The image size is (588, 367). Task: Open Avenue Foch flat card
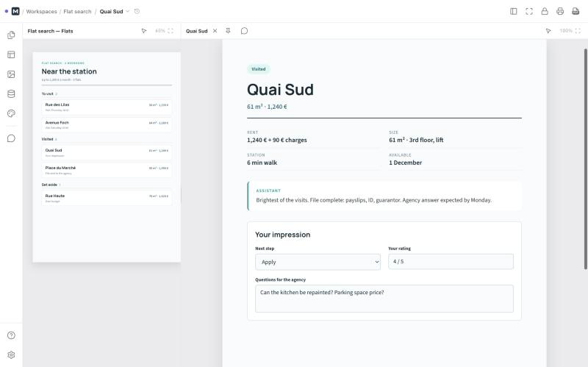tap(107, 124)
